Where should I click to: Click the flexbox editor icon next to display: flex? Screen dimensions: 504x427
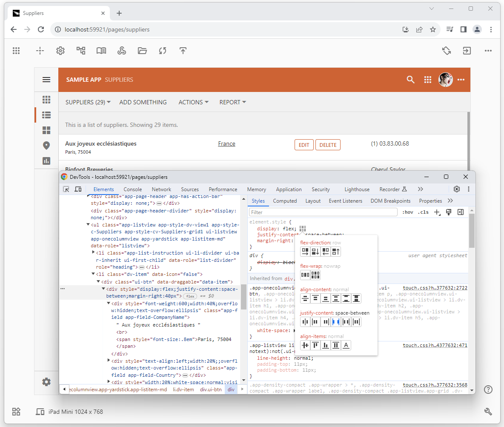pos(303,229)
